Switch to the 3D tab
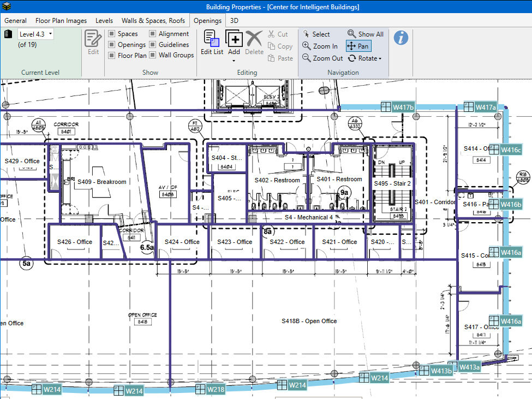The width and height of the screenshot is (532, 399). tap(234, 21)
